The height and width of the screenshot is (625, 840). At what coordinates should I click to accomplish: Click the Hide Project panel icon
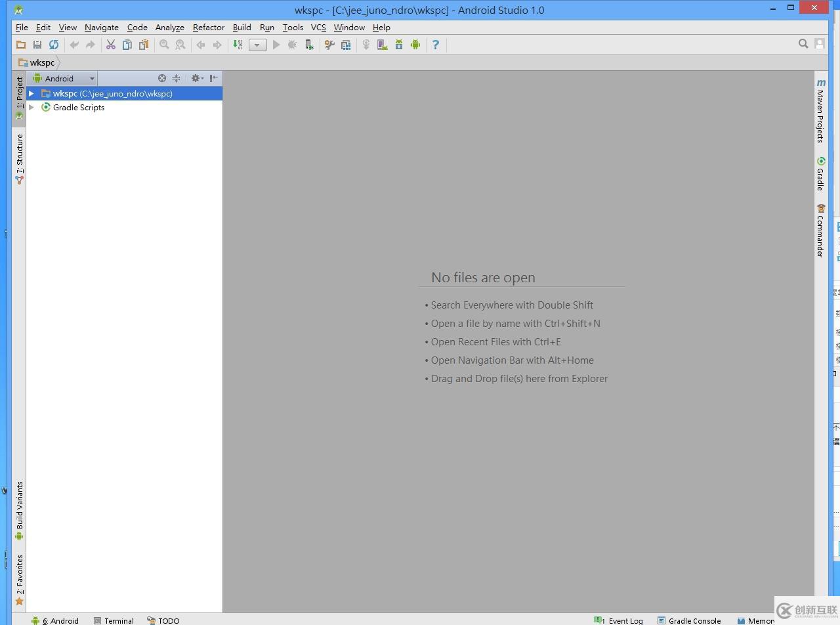[x=214, y=78]
